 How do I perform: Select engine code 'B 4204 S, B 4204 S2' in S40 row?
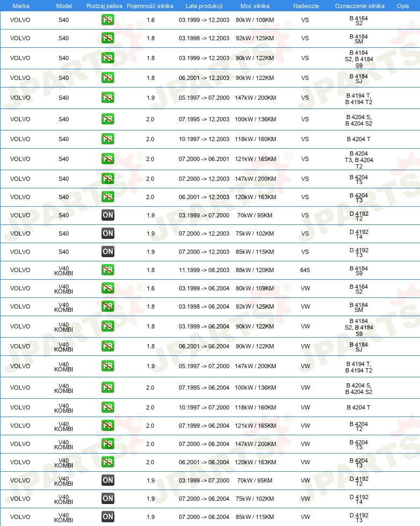359,120
